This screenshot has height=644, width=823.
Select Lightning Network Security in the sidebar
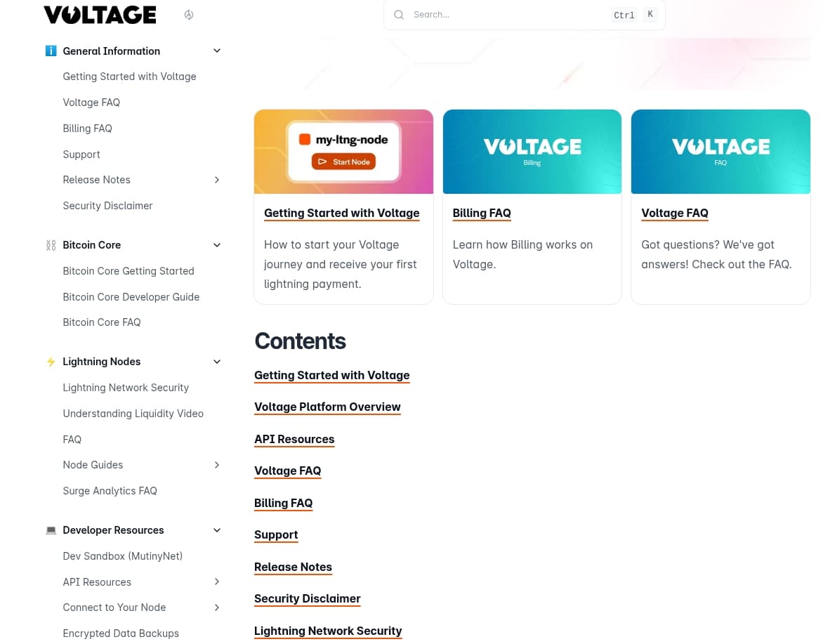[x=126, y=388]
